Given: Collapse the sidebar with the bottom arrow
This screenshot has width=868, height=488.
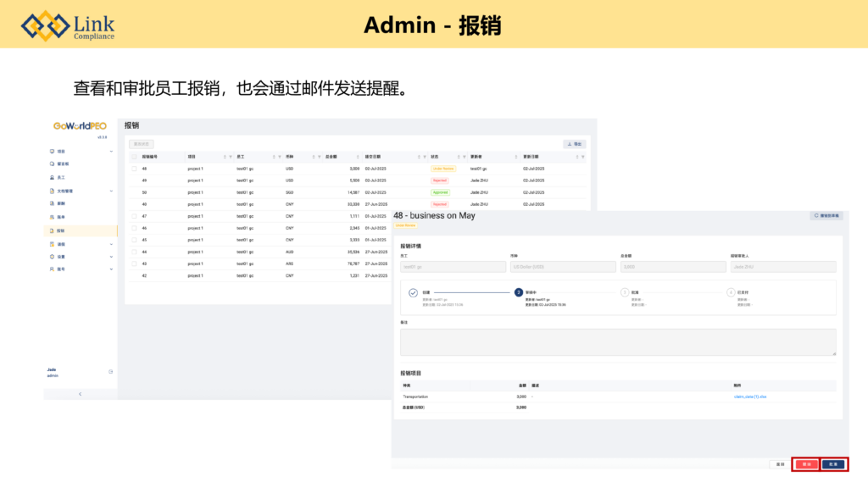Looking at the screenshot, I should [x=80, y=394].
